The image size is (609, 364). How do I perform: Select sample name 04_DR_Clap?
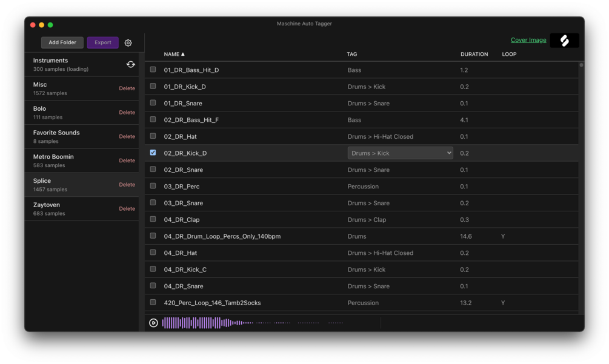click(181, 220)
